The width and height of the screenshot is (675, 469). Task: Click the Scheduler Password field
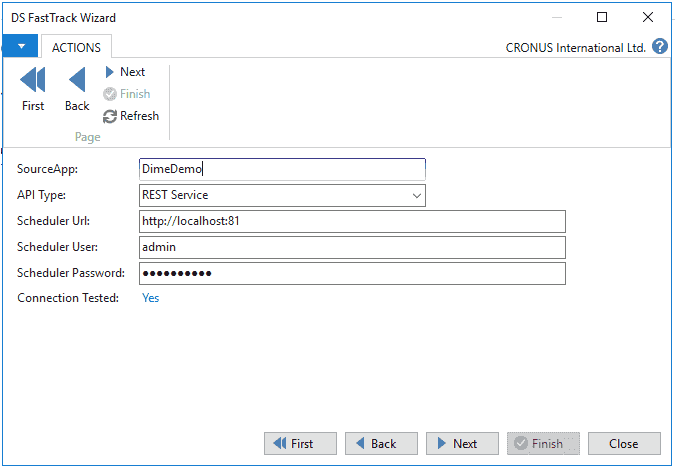tap(352, 273)
